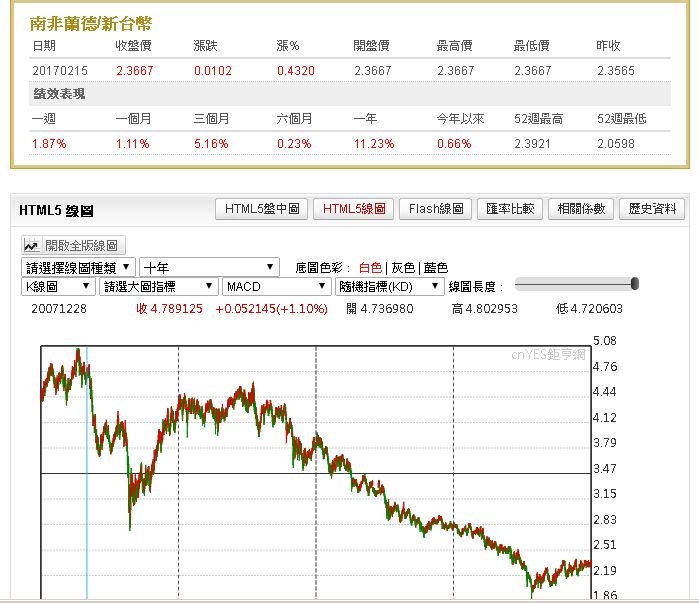Viewport: 699px width, 603px height.
Task: Click the three-month performance 5.16%
Action: pos(211,144)
